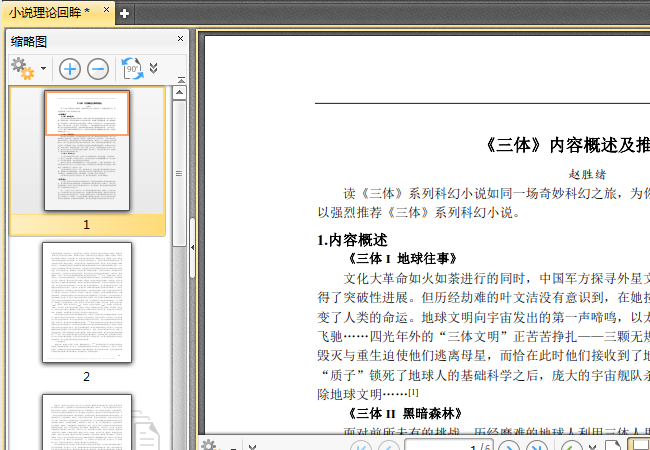The width and height of the screenshot is (650, 450).
Task: Open a new tab with plus
Action: [124, 14]
